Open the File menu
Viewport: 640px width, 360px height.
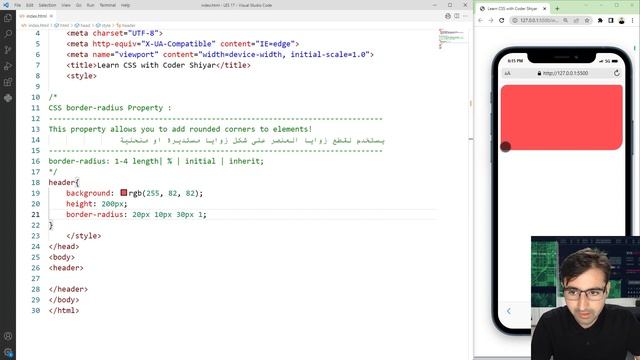(18, 5)
